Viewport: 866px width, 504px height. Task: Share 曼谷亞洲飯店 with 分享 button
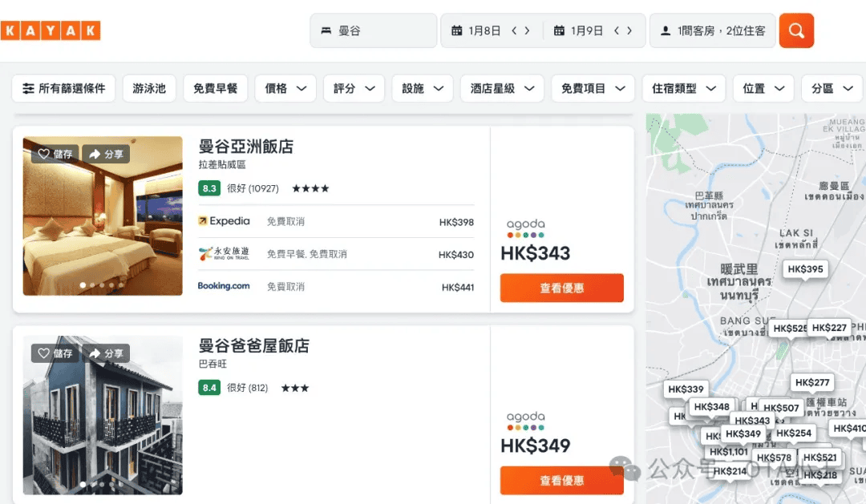click(107, 154)
